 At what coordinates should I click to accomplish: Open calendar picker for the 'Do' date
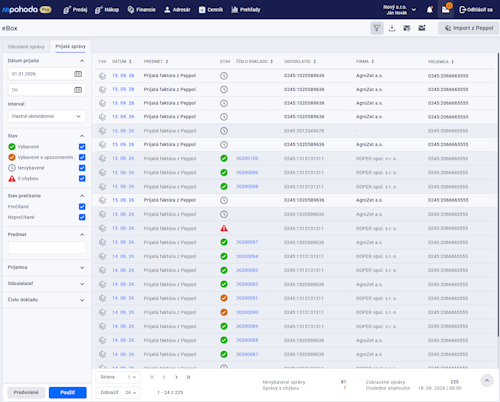click(78, 90)
